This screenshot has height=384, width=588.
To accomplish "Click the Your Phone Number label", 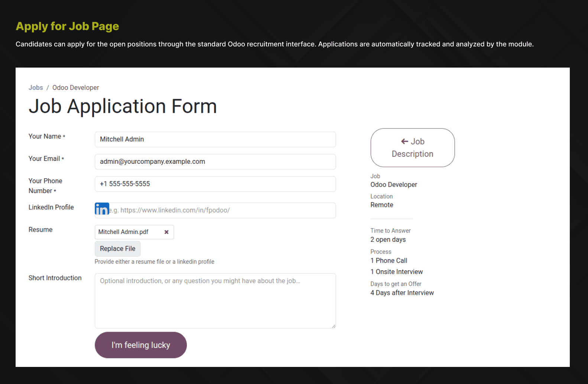I will coord(45,186).
